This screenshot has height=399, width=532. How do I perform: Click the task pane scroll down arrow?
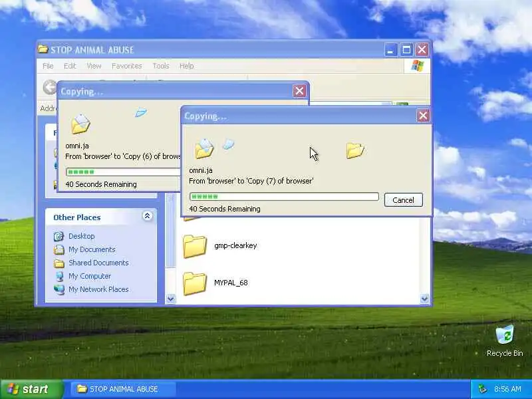[171, 299]
